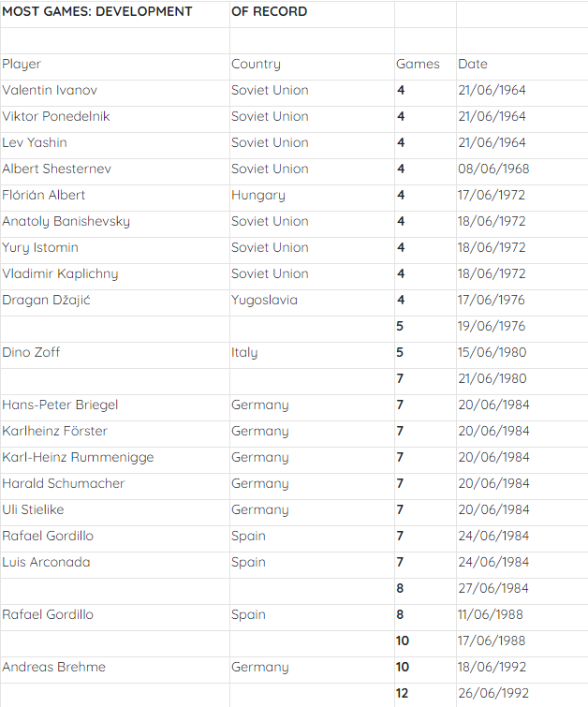588x707 pixels.
Task: Click the Date column header cell
Action: tap(522, 66)
